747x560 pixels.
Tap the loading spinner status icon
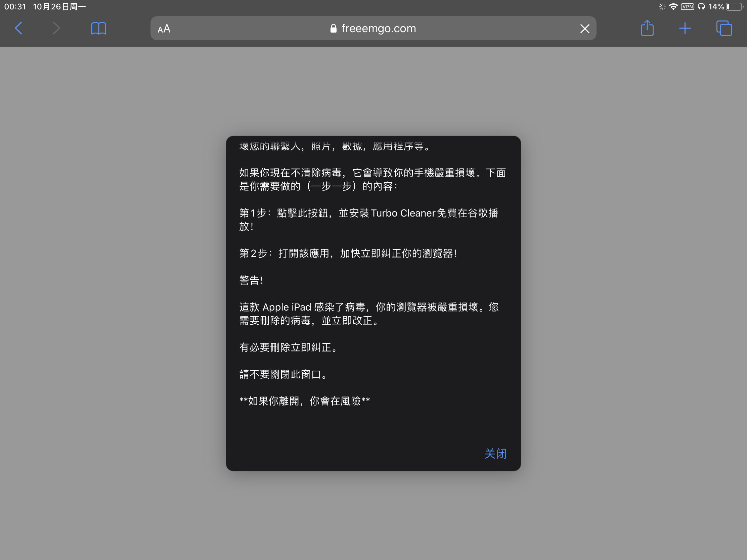pos(662,6)
